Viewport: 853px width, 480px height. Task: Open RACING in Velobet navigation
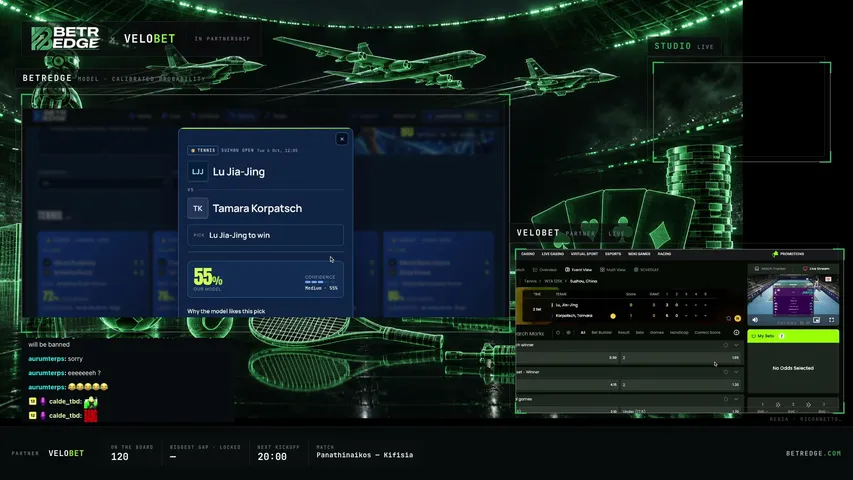pyautogui.click(x=664, y=254)
